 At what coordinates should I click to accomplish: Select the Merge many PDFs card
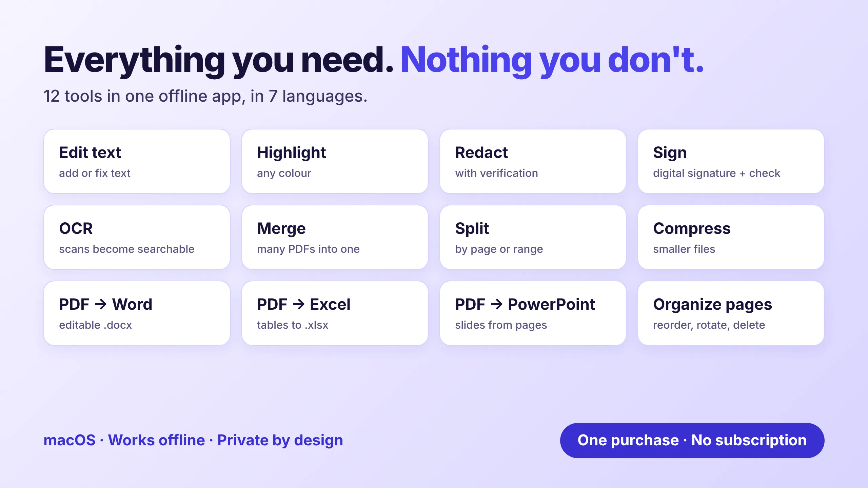[x=335, y=237]
